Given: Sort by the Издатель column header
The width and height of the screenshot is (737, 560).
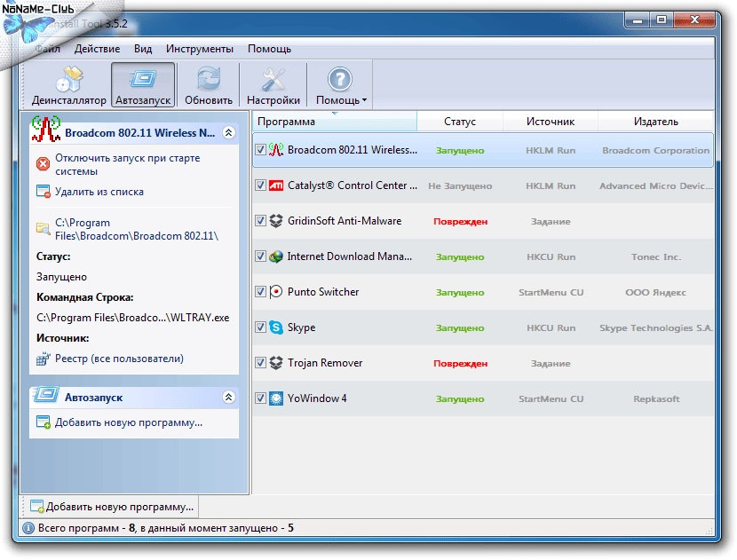Looking at the screenshot, I should [655, 122].
